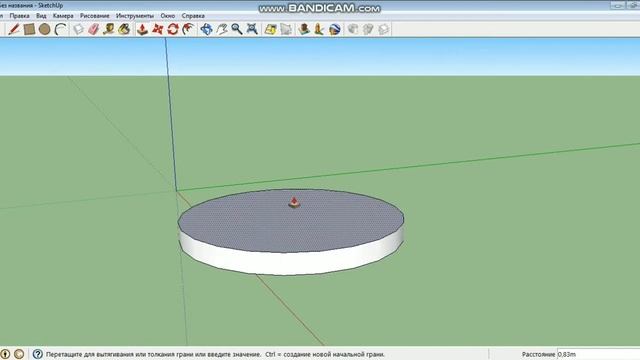Image resolution: width=640 pixels, height=360 pixels.
Task: Open the Рисование menu
Action: [94, 16]
